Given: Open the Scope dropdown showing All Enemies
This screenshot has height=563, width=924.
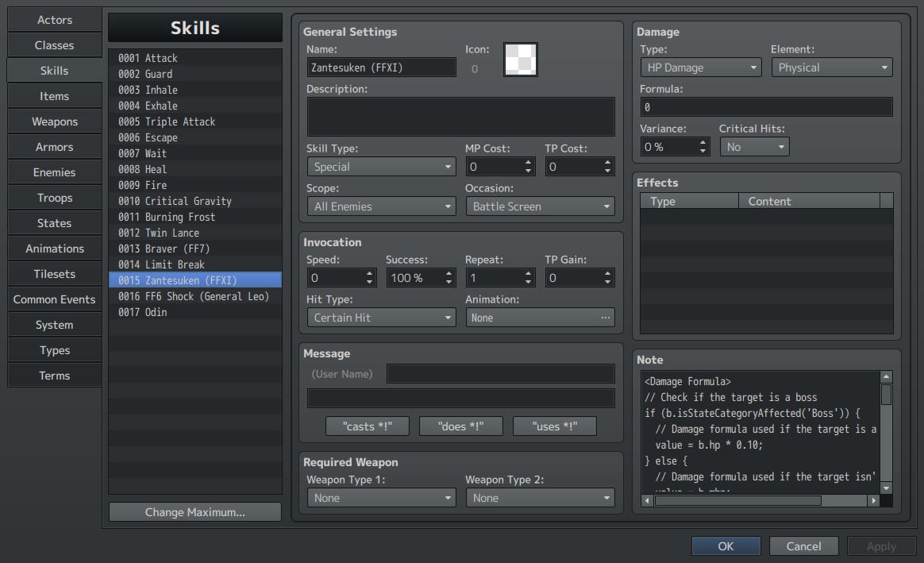Looking at the screenshot, I should pyautogui.click(x=381, y=206).
